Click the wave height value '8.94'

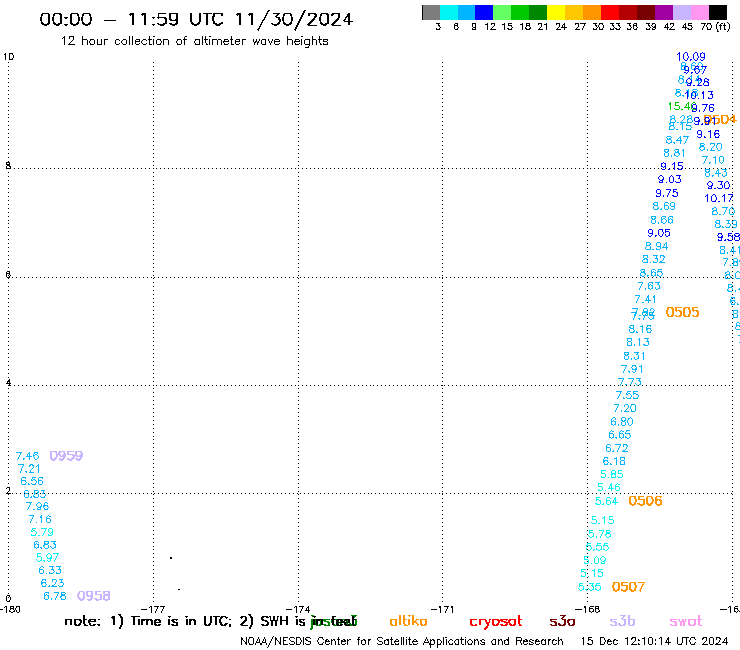(656, 246)
